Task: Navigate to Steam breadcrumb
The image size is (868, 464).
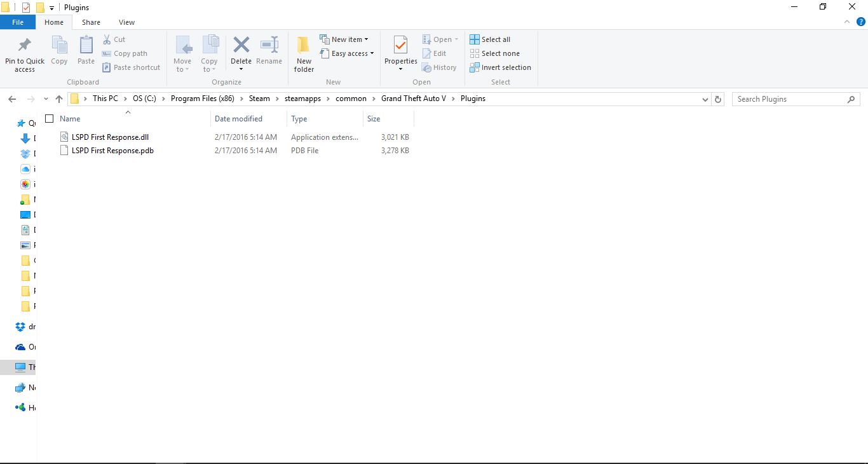Action: pyautogui.click(x=259, y=99)
